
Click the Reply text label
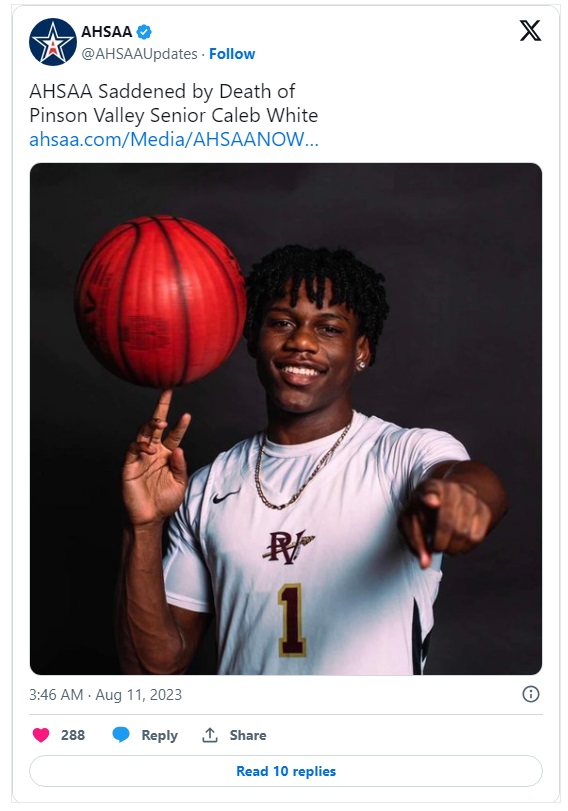click(x=159, y=735)
